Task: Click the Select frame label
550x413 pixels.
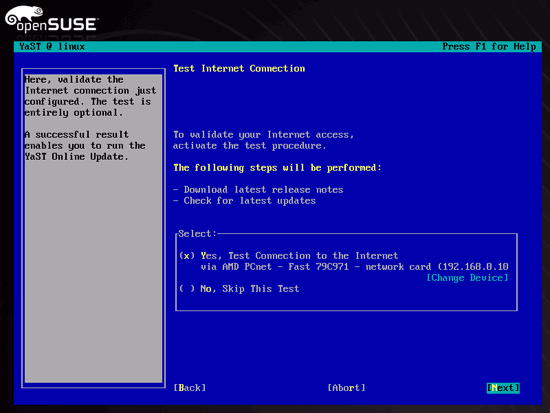Action: coord(197,234)
